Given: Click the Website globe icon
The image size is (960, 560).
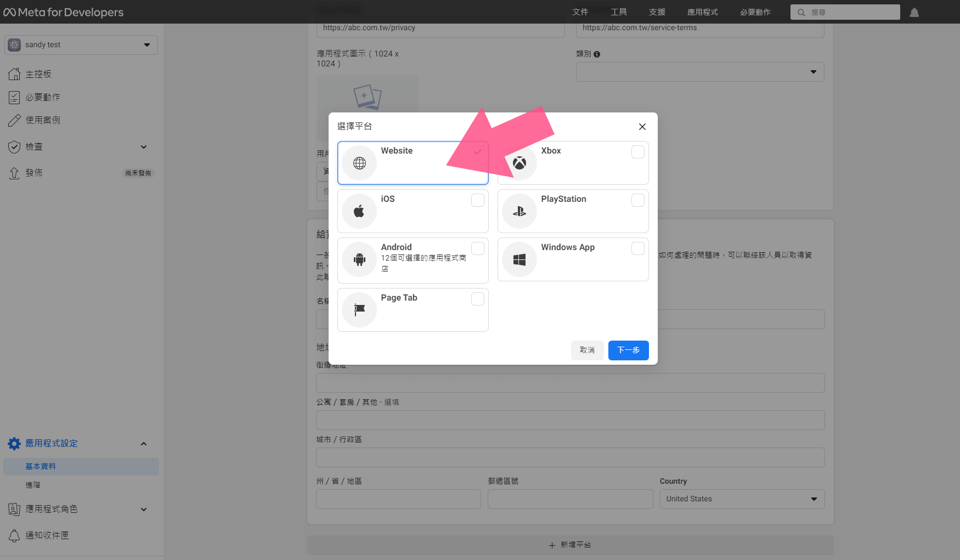Looking at the screenshot, I should (x=359, y=163).
